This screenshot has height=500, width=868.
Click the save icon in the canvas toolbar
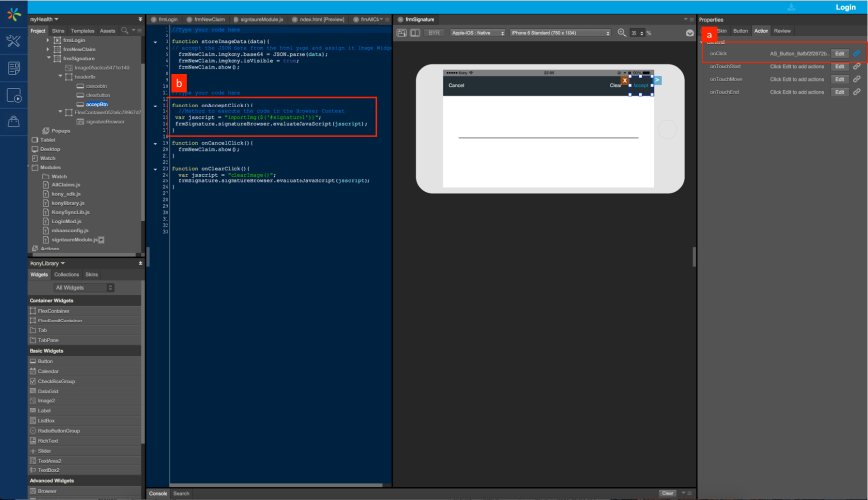pyautogui.click(x=402, y=33)
